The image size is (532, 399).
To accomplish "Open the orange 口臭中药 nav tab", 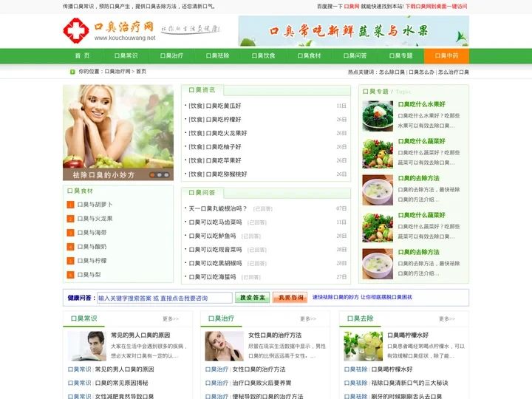I will click(x=446, y=56).
